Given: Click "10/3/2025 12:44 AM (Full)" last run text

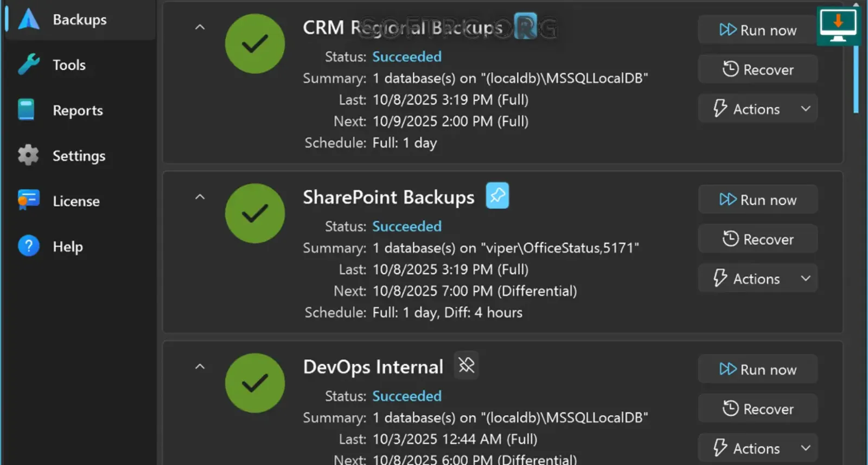Looking at the screenshot, I should pyautogui.click(x=455, y=439).
